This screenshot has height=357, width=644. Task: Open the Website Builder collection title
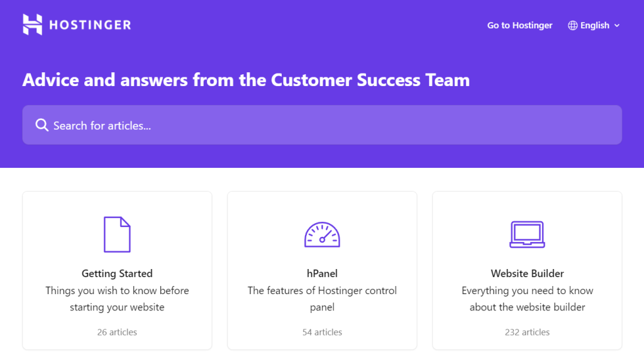pyautogui.click(x=527, y=273)
